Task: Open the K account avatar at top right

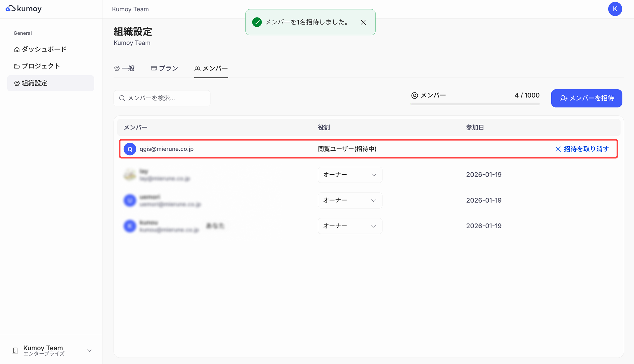Action: 615,9
